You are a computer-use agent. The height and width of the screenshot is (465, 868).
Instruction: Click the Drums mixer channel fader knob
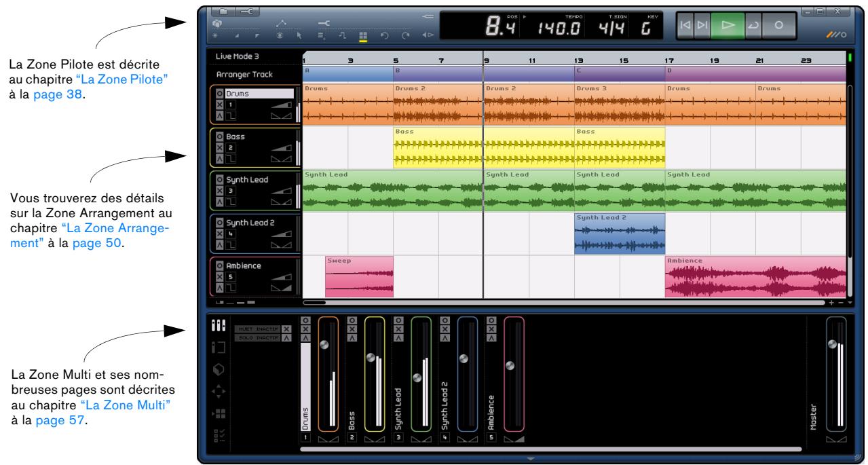point(324,346)
